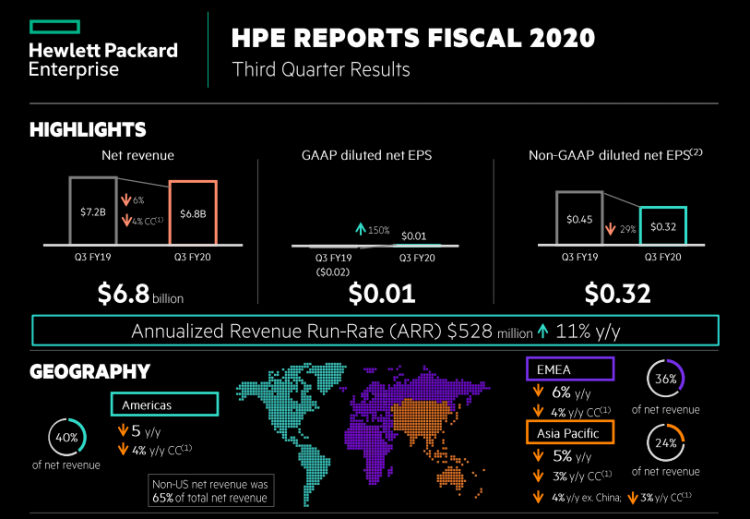The width and height of the screenshot is (750, 519).
Task: Click the orange-outlined Asia Pacific label box
Action: pos(570,433)
